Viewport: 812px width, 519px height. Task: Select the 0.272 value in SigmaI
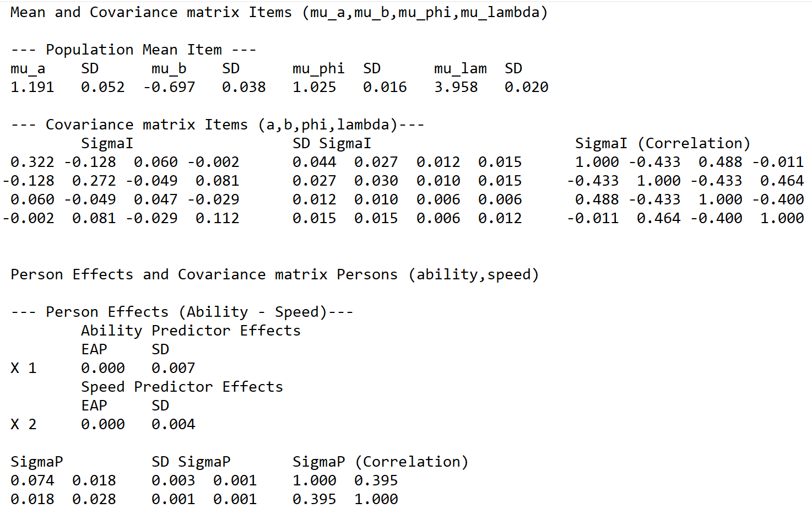tap(94, 181)
